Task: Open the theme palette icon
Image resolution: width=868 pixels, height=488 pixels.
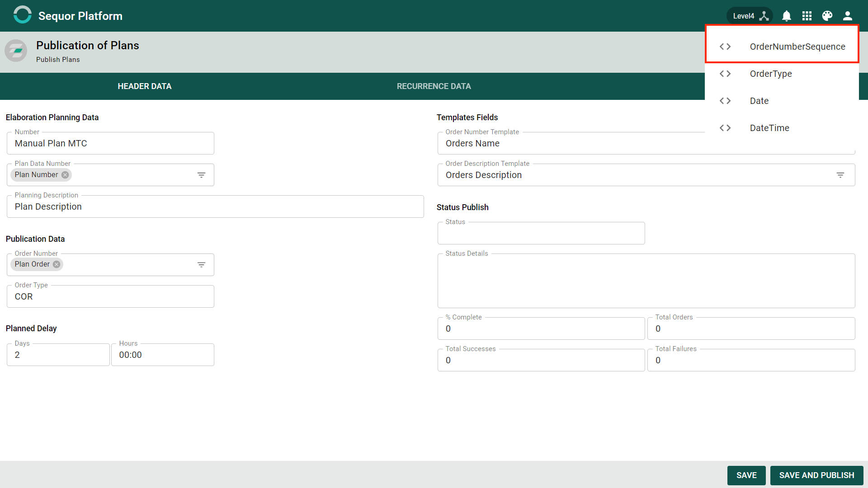Action: 827,16
